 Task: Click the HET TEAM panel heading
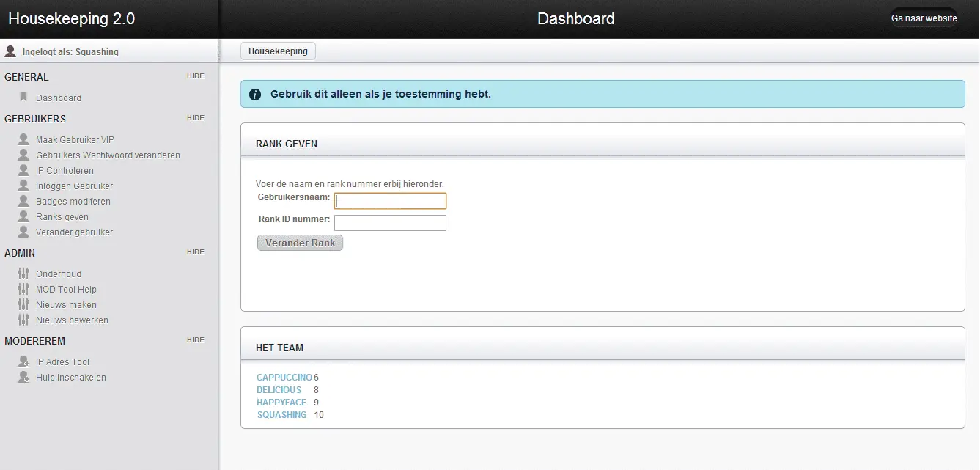tap(279, 348)
